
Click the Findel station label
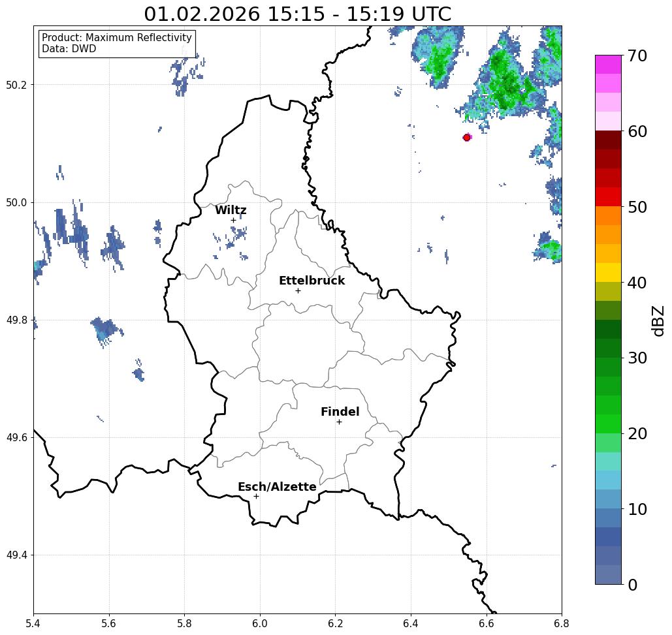340,412
